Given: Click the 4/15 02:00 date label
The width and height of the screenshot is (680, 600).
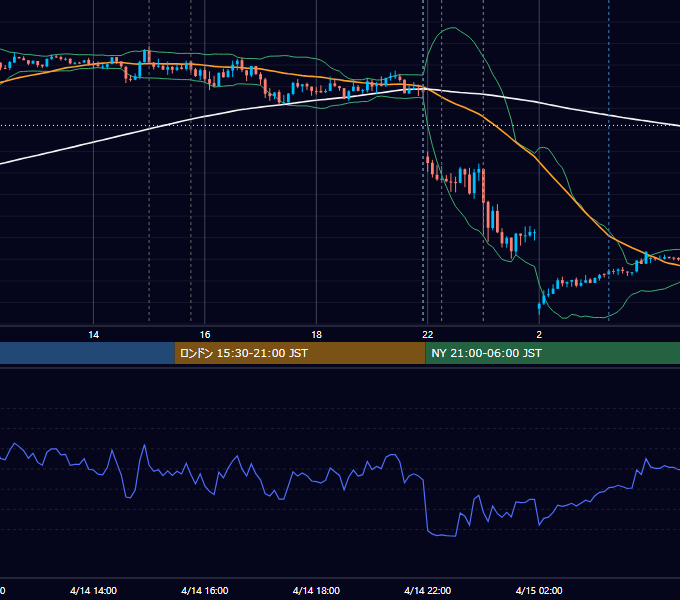Looking at the screenshot, I should click(539, 590).
